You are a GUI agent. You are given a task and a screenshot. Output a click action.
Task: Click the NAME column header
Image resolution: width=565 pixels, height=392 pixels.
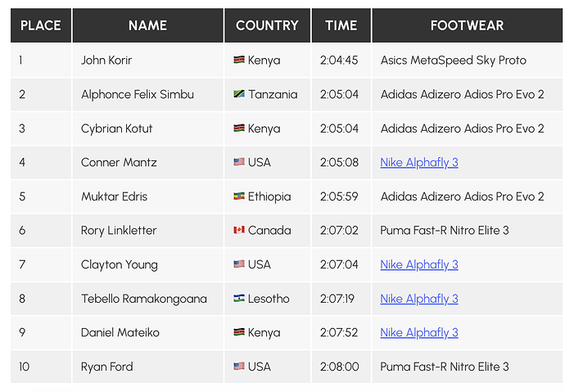click(147, 25)
